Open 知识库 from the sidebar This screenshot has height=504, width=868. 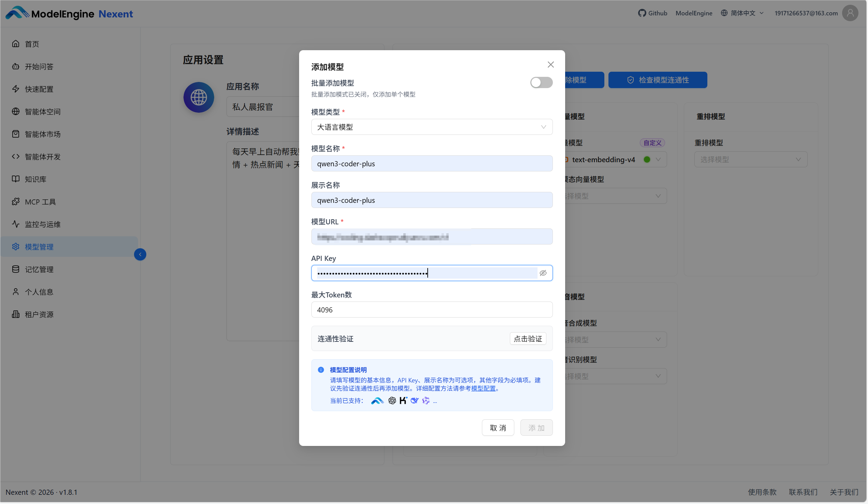click(x=35, y=179)
